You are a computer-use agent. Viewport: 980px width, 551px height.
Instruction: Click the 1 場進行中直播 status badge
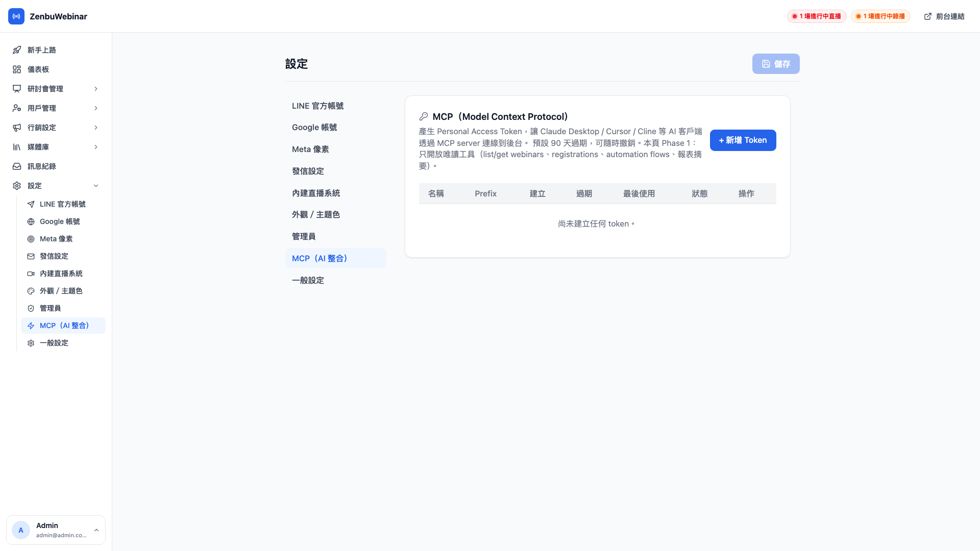(817, 16)
